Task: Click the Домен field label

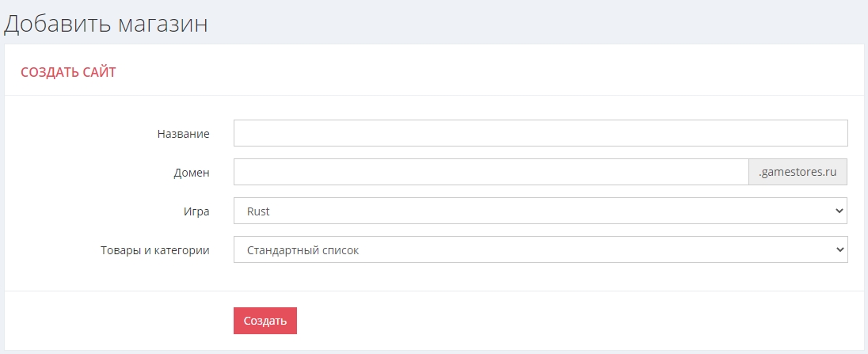Action: (x=192, y=173)
